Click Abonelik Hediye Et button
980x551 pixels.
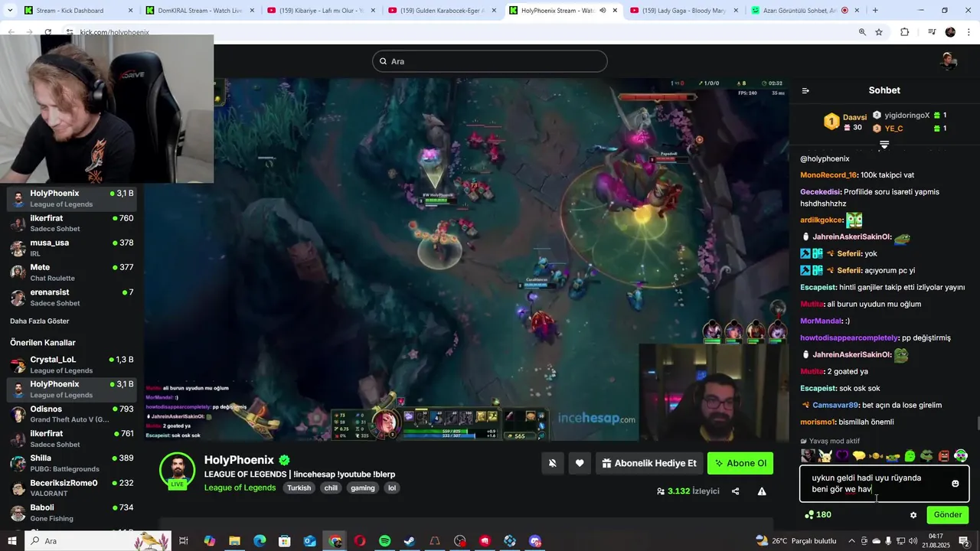(649, 463)
